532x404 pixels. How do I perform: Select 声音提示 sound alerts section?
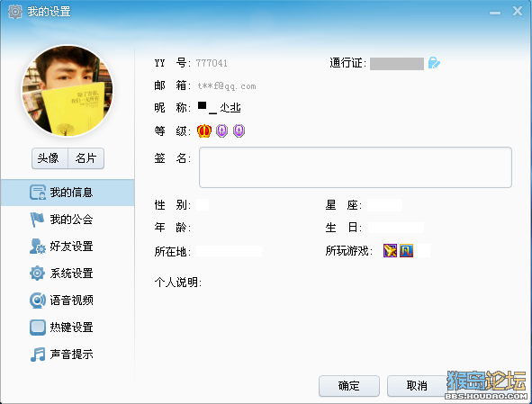pyautogui.click(x=68, y=355)
